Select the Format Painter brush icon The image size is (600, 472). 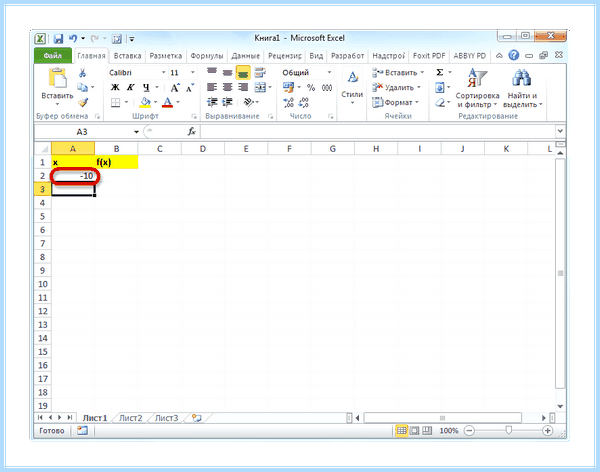point(83,102)
